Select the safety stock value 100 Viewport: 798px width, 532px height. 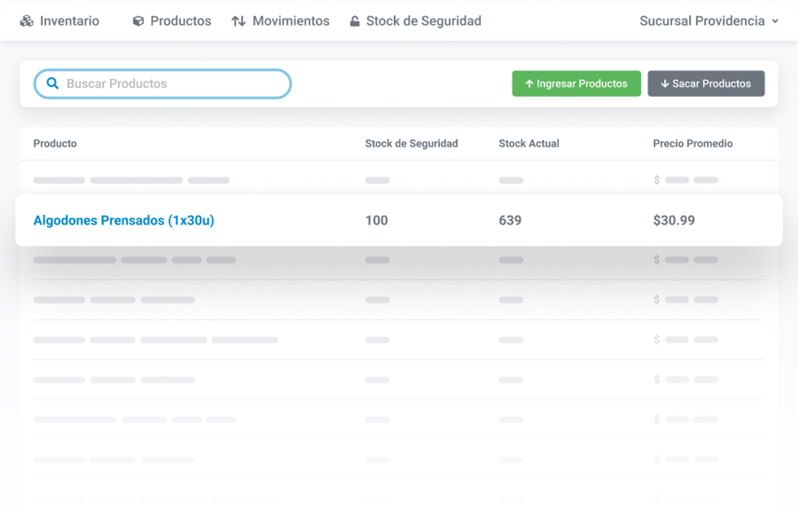coord(377,220)
